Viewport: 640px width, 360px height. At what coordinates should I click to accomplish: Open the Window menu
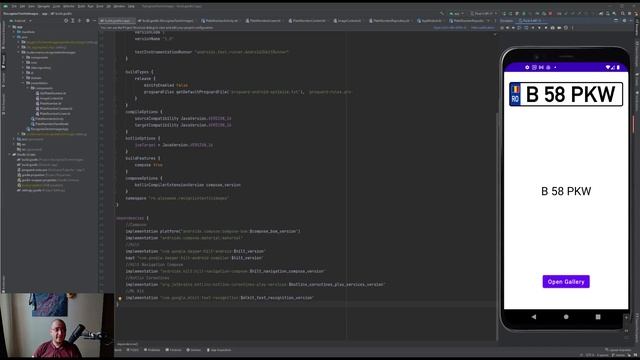[x=120, y=7]
